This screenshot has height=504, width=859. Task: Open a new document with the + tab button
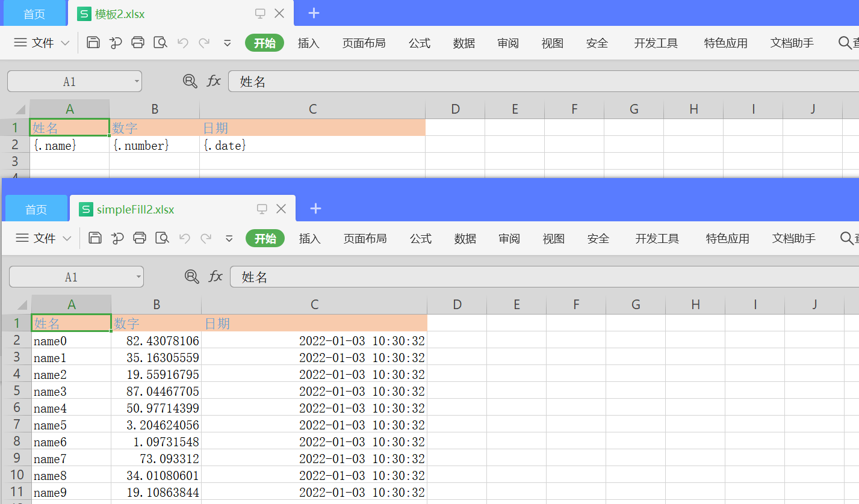point(312,13)
